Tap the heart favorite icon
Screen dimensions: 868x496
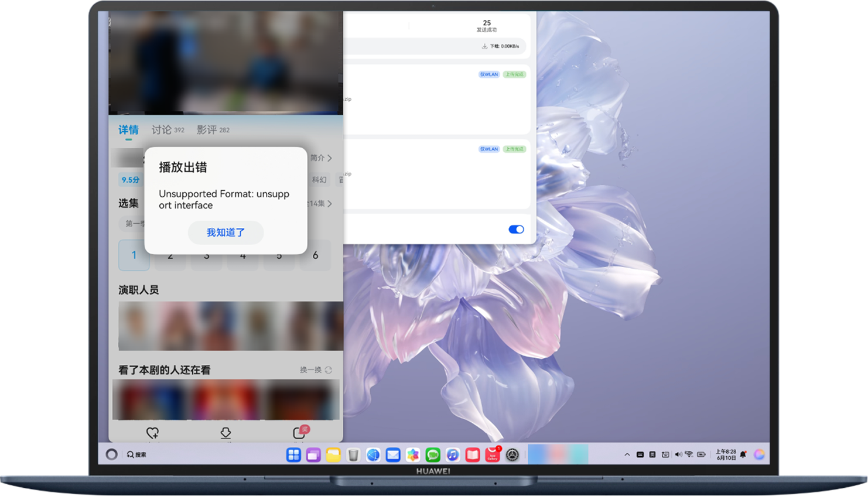point(152,433)
